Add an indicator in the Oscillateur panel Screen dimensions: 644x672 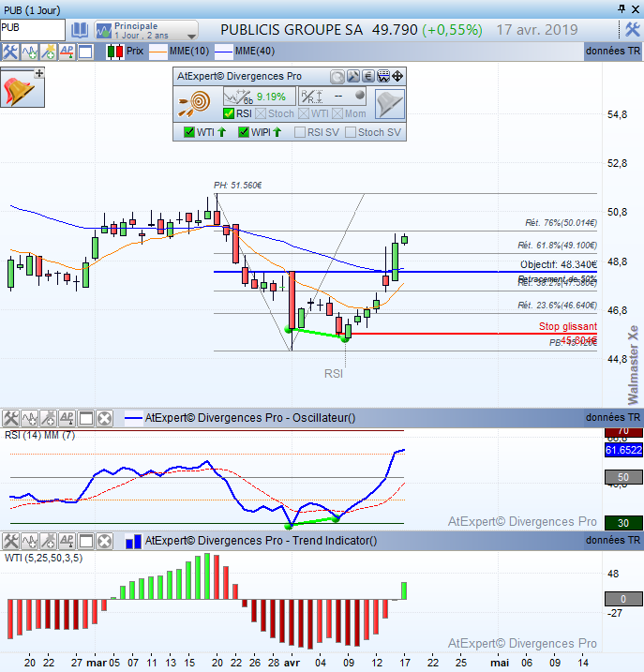tap(30, 418)
